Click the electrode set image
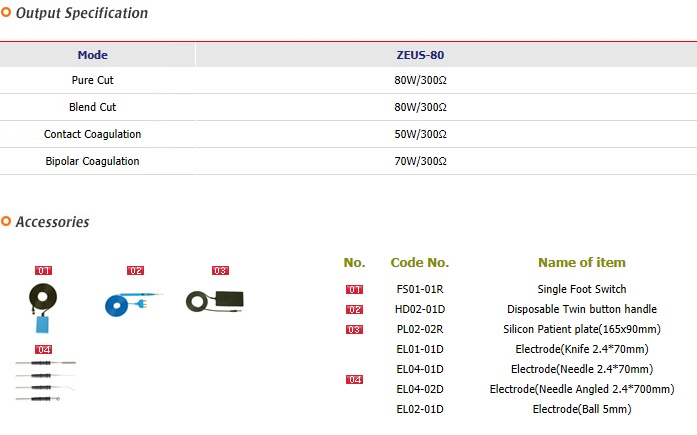 click(45, 381)
